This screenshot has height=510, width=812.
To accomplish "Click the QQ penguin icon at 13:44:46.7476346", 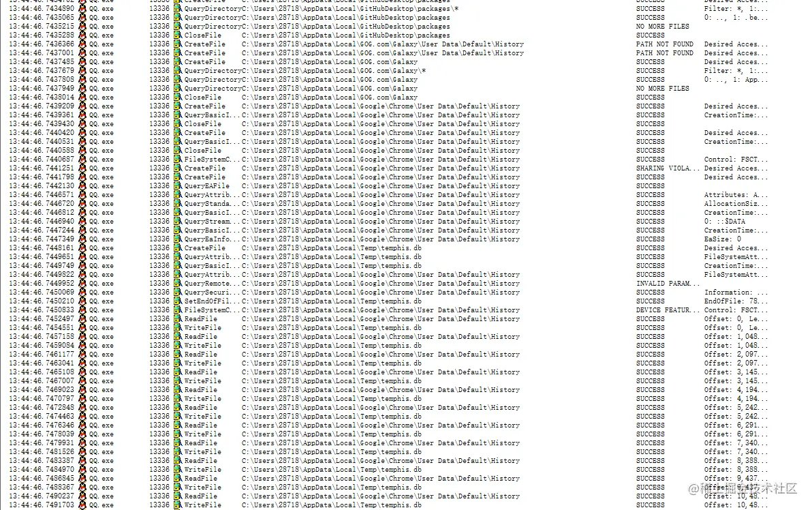I will [82, 425].
